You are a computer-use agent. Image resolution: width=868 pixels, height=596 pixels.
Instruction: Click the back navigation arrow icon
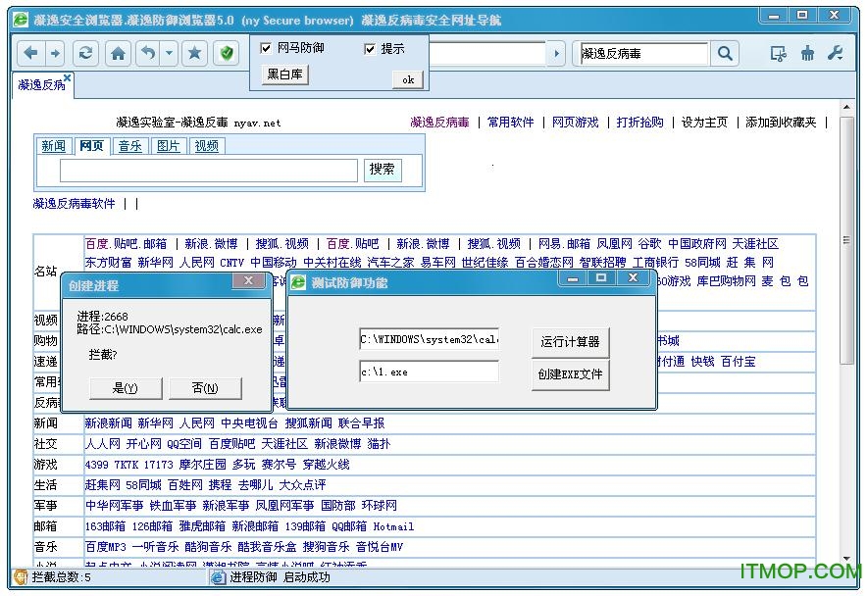tap(32, 54)
